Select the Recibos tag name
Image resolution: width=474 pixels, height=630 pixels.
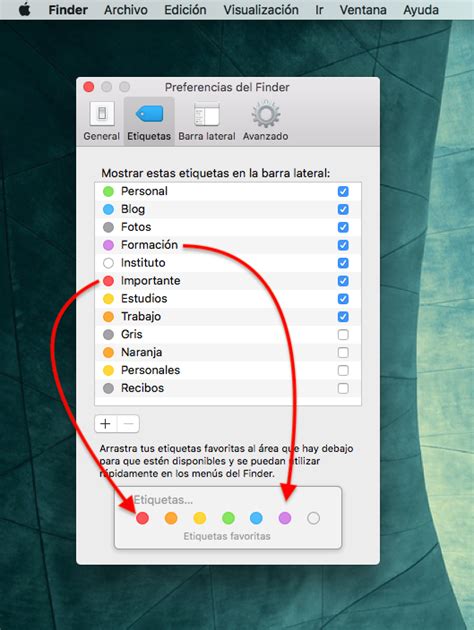point(143,388)
